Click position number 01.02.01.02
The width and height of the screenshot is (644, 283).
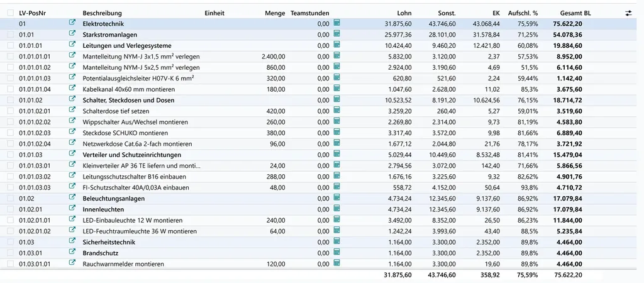click(x=35, y=231)
